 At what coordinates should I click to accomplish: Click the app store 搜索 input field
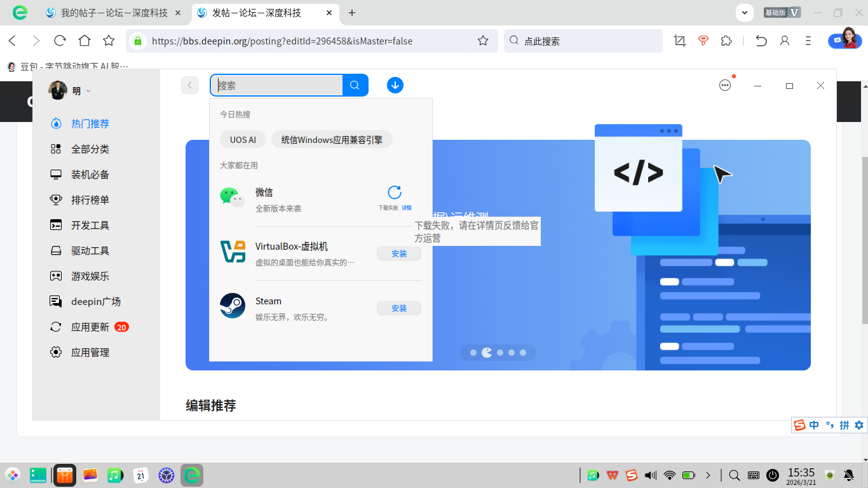coord(277,85)
